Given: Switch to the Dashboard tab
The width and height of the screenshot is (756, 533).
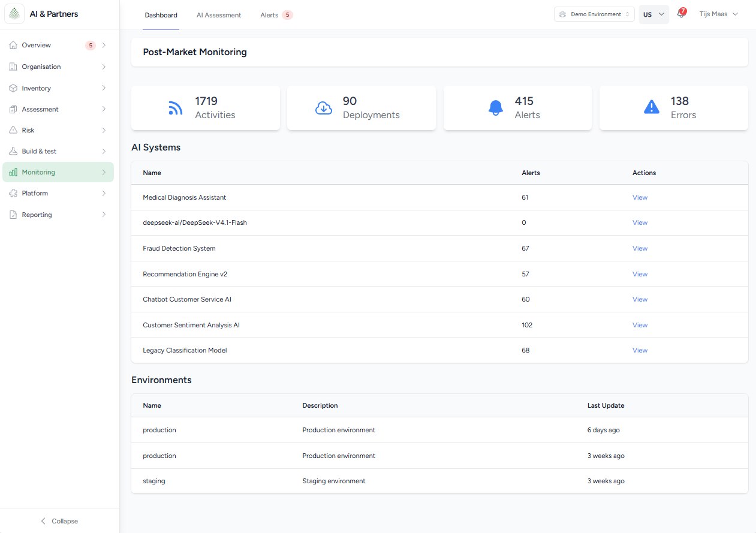Looking at the screenshot, I should (161, 15).
